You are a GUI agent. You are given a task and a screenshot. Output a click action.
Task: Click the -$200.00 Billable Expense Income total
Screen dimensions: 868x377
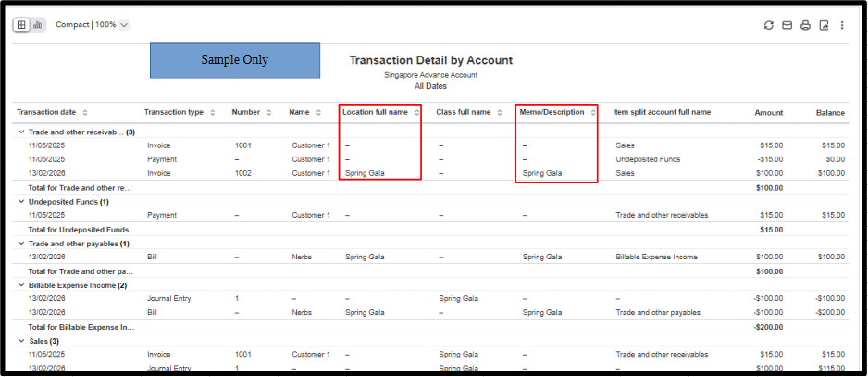[x=768, y=327]
